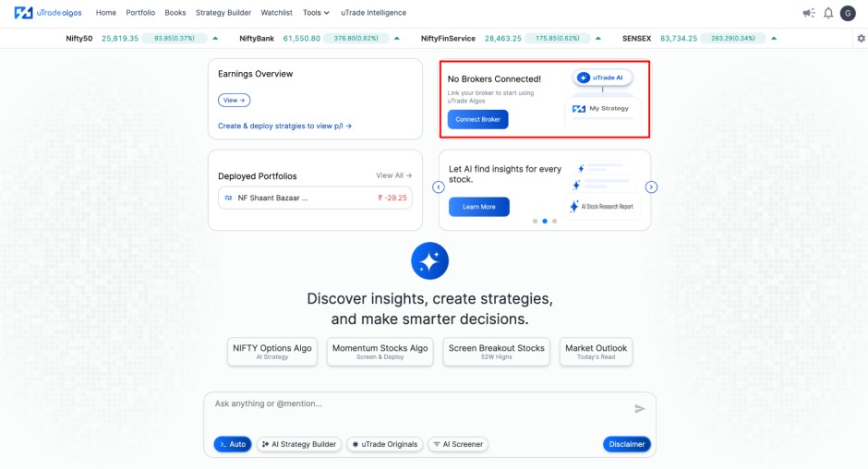Screen dimensions: 868x469
Task: Choose the Market Outlook suggestion
Action: pyautogui.click(x=596, y=352)
